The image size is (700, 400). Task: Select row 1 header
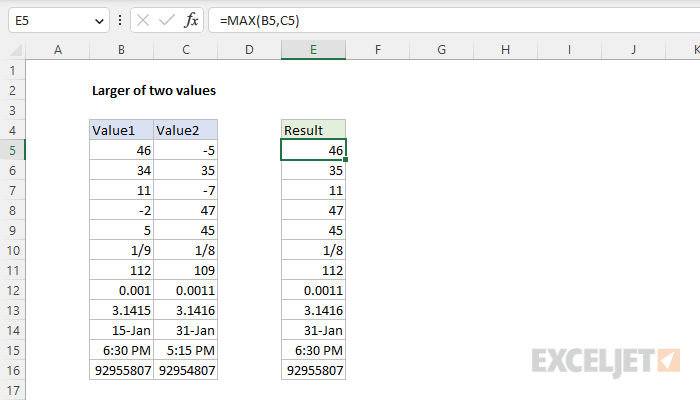point(12,71)
